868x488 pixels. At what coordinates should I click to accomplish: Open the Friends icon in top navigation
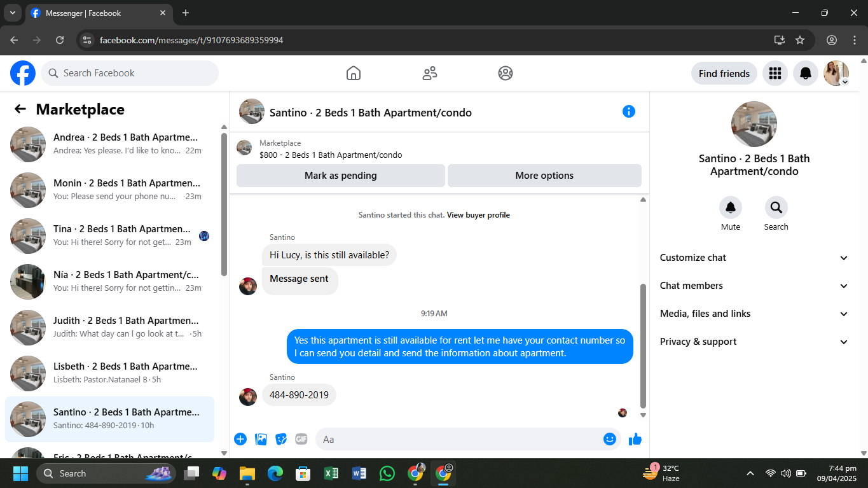pos(430,73)
